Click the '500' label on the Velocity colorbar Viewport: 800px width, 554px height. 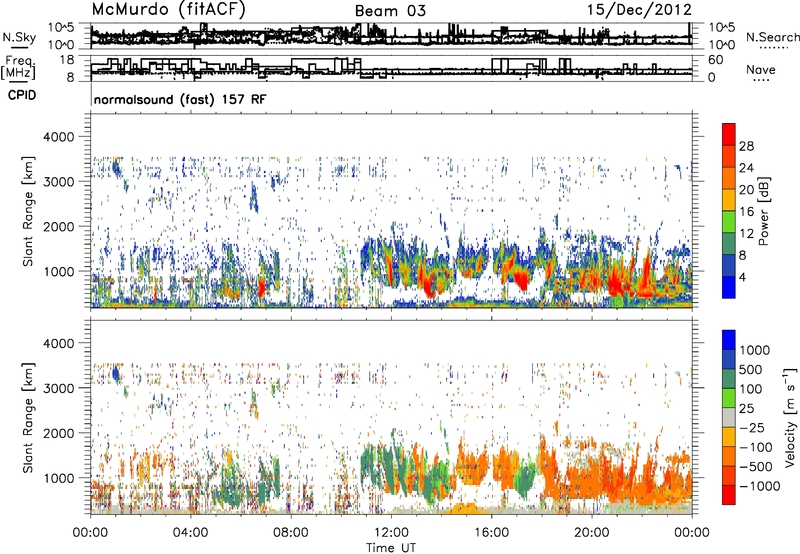click(x=750, y=369)
